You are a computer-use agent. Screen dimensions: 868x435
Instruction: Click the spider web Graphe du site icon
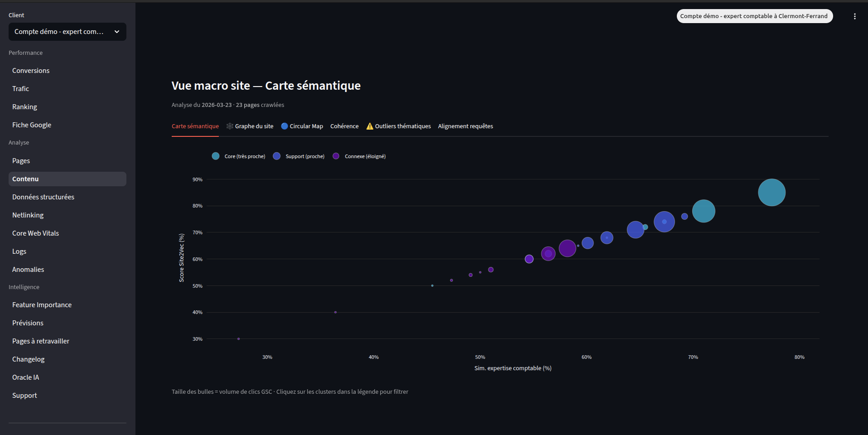click(x=230, y=126)
